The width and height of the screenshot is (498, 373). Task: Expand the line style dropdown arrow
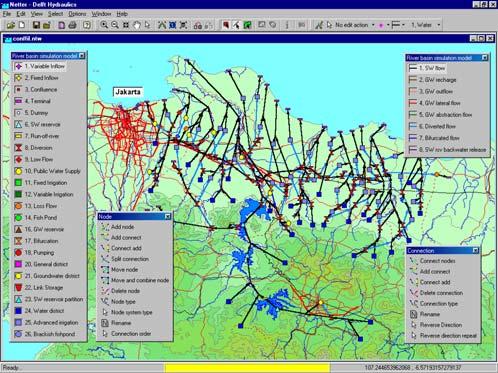click(x=403, y=25)
